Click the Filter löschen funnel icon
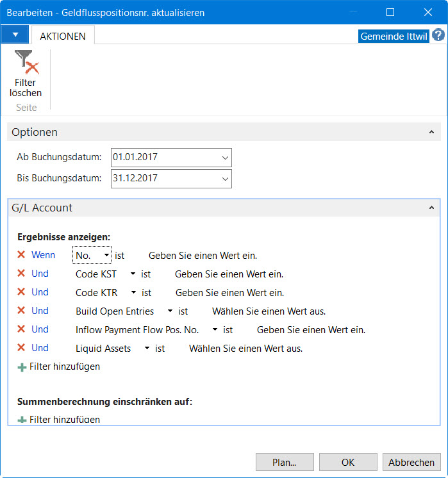This screenshot has width=448, height=478. [26, 63]
